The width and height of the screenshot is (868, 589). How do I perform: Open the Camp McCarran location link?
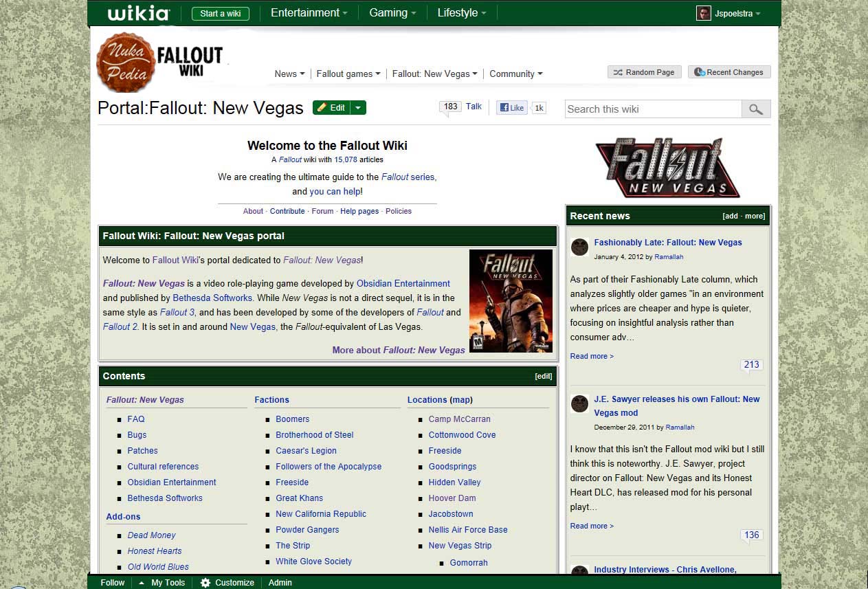[459, 419]
